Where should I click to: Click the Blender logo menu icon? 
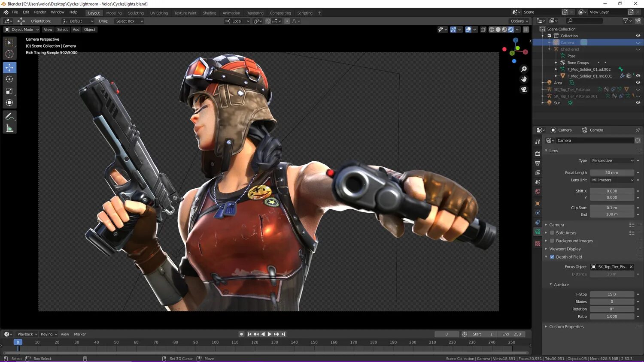6,12
